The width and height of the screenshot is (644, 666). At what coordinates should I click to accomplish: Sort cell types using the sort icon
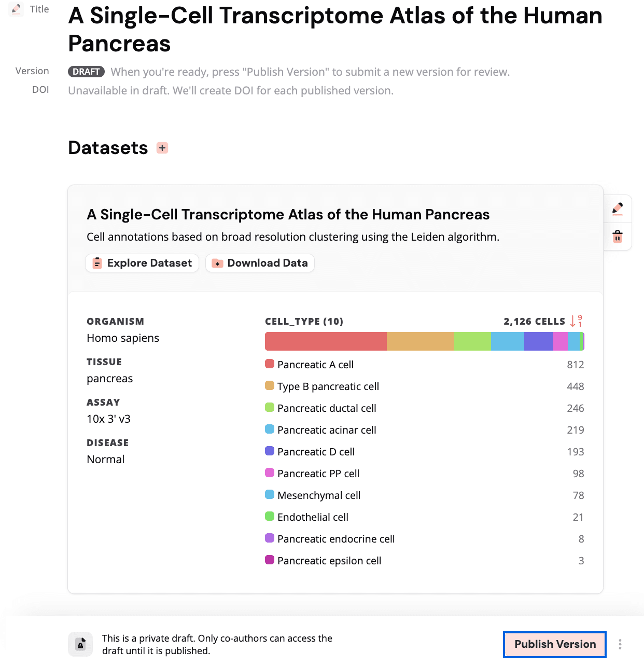[x=576, y=321]
